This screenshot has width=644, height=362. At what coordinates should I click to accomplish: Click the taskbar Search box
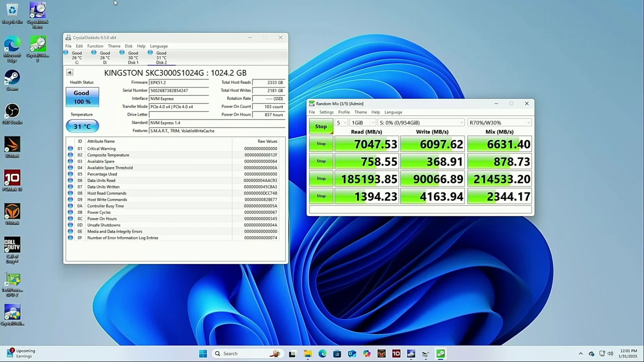click(248, 354)
